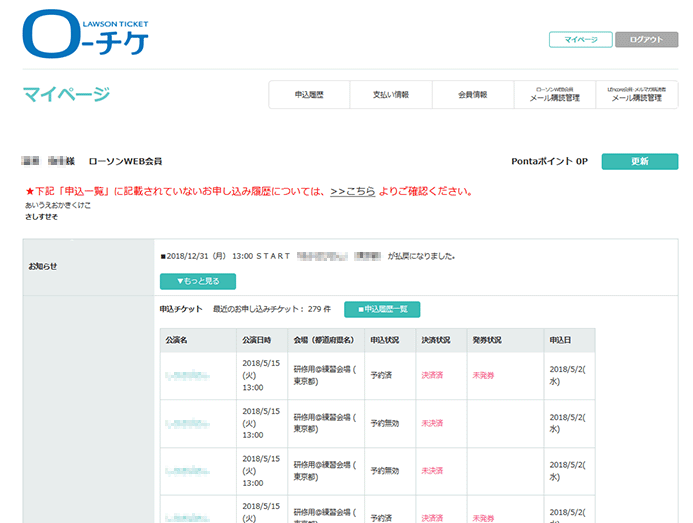Open ローソンWEB会員 メール購読管理 tab

click(554, 95)
